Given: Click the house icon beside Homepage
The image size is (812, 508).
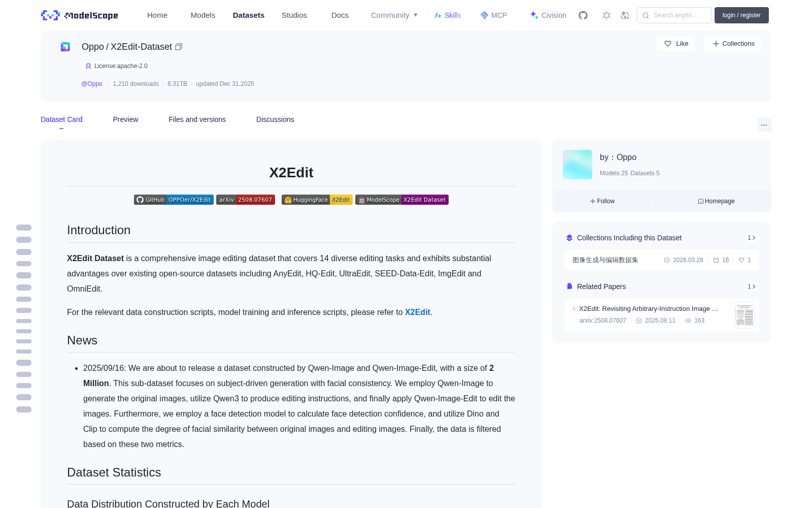Looking at the screenshot, I should click(x=701, y=201).
